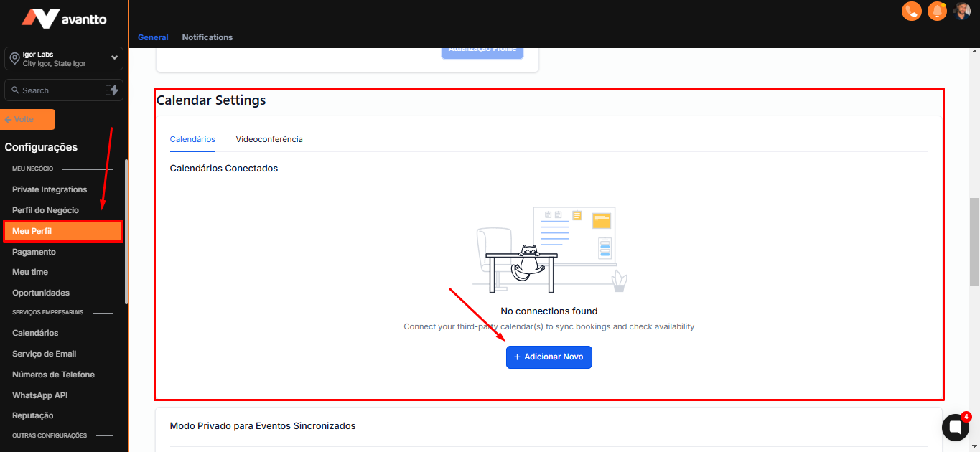This screenshot has width=980, height=452.
Task: Go to Perfil do Negócio settings
Action: point(45,210)
